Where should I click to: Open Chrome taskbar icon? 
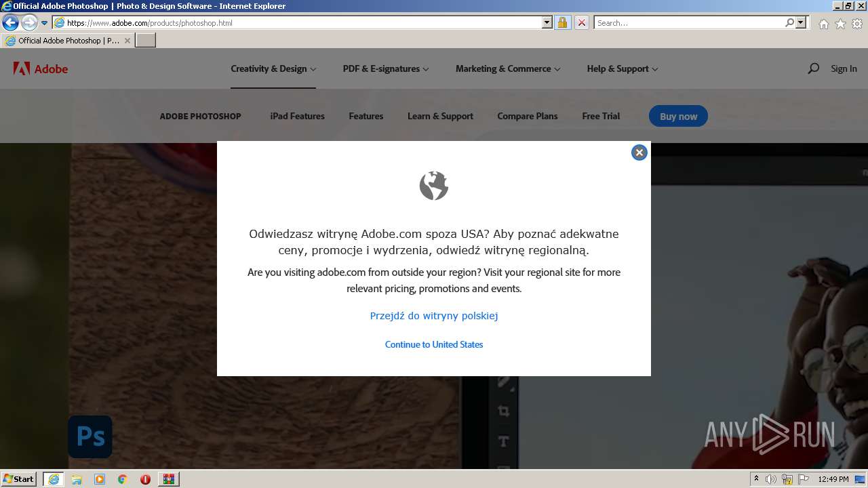point(123,479)
